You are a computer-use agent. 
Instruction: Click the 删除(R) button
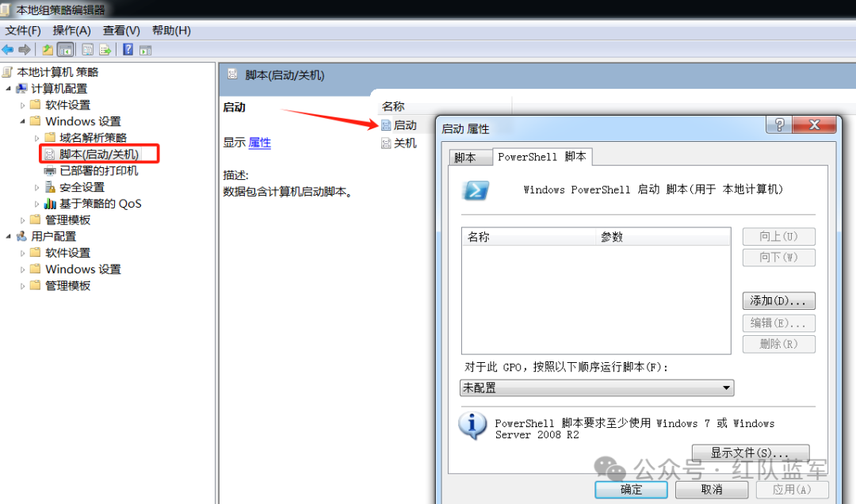click(x=778, y=344)
